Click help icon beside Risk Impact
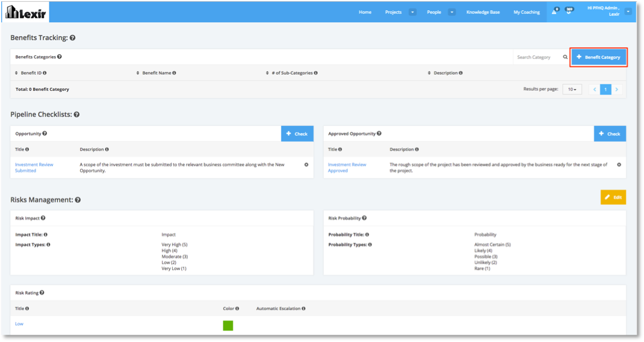 tap(43, 219)
